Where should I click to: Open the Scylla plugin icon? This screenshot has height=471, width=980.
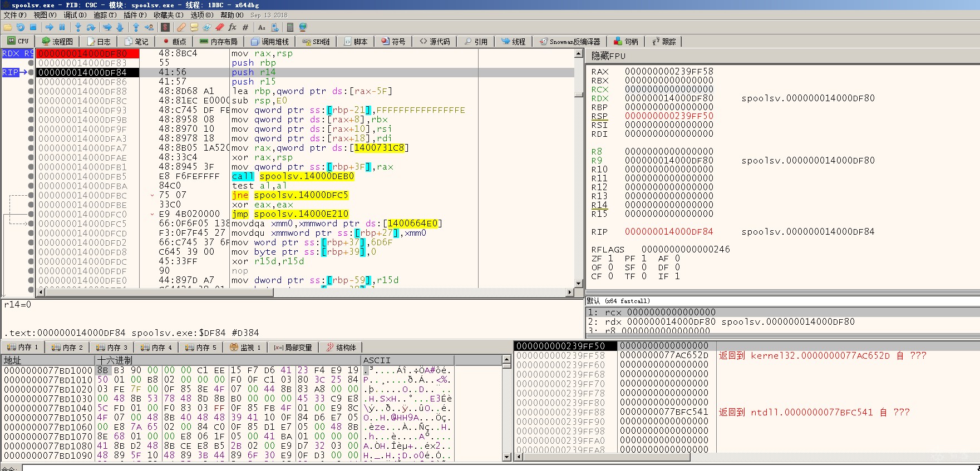[x=165, y=27]
